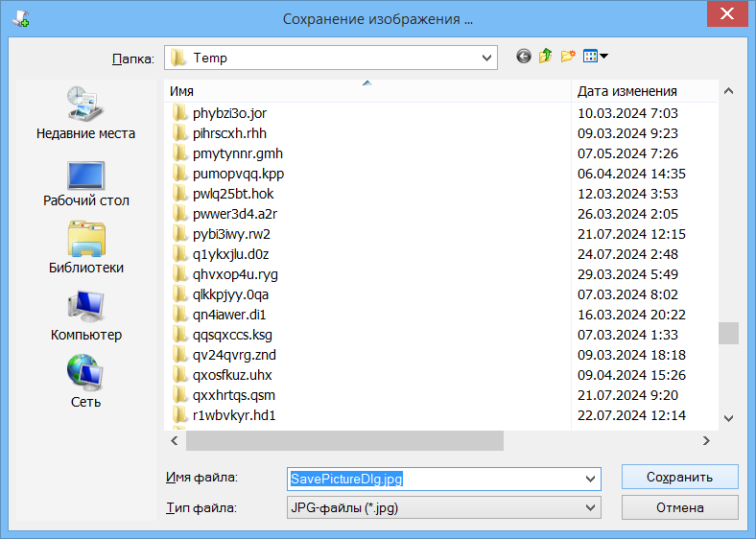The image size is (756, 539).
Task: Select the qqsqxccs.ksg folder icon
Action: click(179, 335)
